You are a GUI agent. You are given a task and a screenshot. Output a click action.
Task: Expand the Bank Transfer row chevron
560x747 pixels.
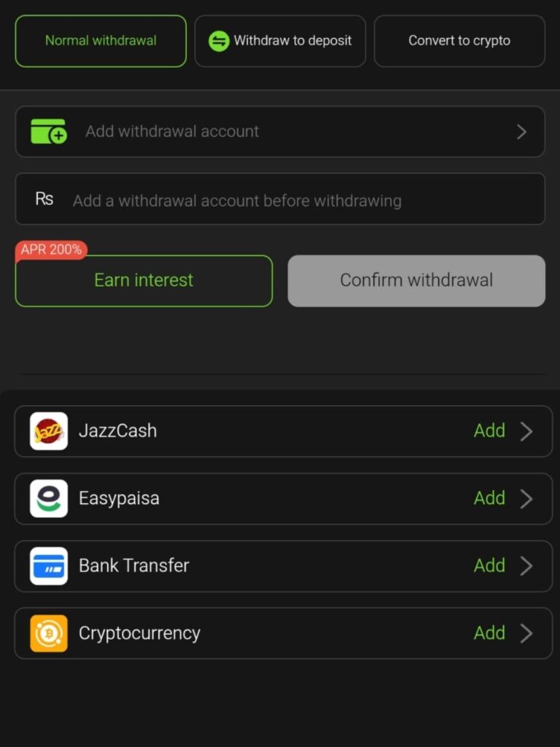[526, 566]
